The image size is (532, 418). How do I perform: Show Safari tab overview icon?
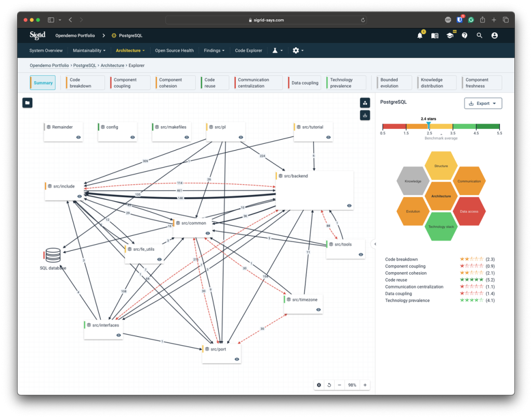[506, 20]
